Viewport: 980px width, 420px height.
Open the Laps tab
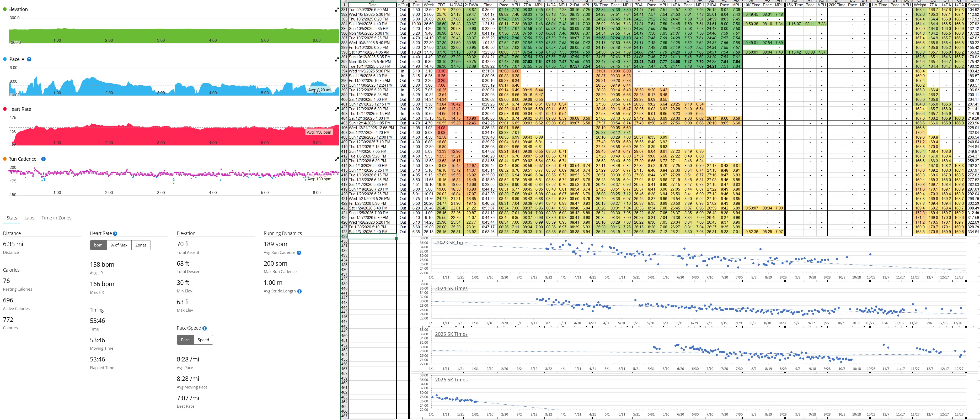tap(29, 218)
